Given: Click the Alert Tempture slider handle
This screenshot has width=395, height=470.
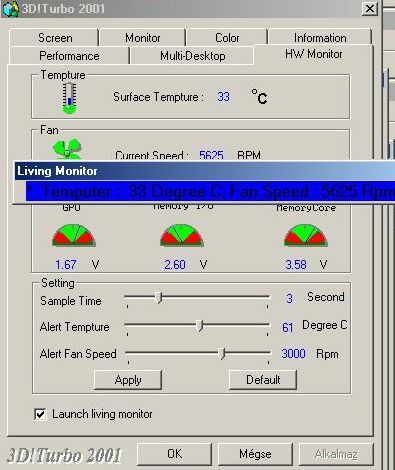Looking at the screenshot, I should (199, 326).
